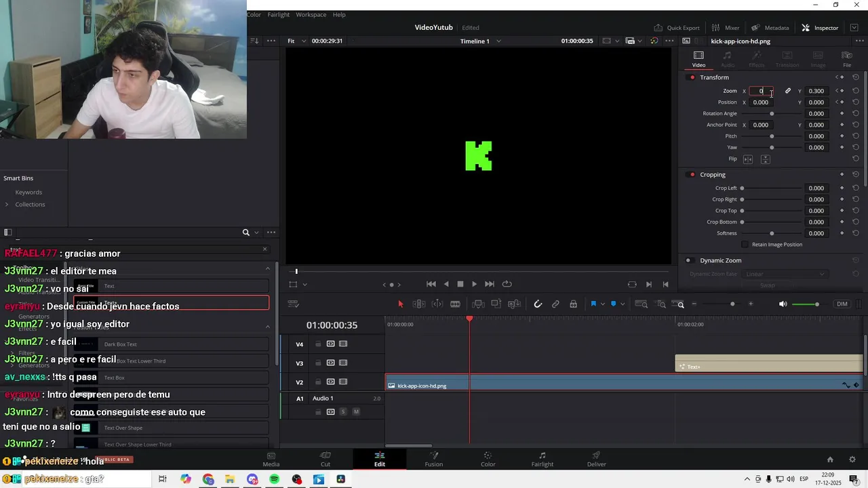Toggle timeline Snapping magnet icon
868x488 pixels.
538,304
